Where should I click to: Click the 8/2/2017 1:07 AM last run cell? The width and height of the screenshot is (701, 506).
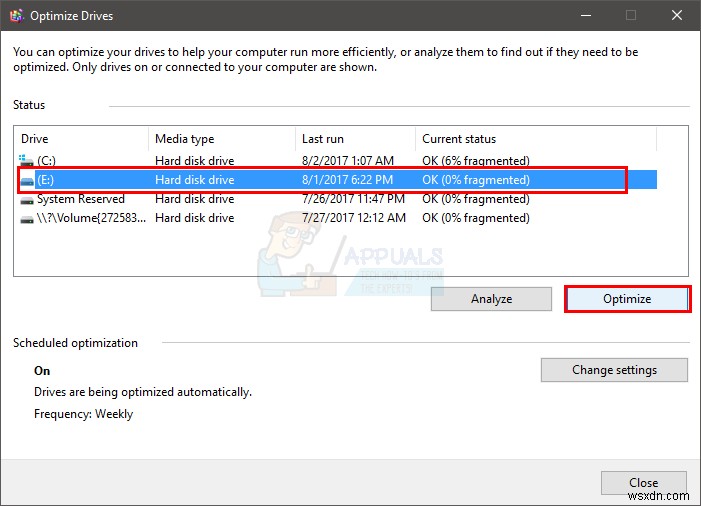tap(348, 160)
